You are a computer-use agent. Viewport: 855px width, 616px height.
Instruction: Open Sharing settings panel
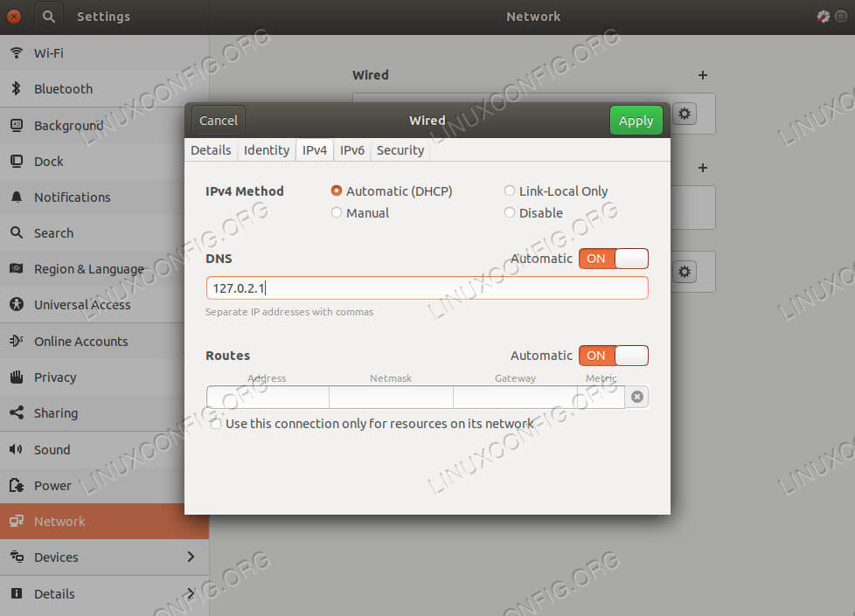click(x=104, y=413)
